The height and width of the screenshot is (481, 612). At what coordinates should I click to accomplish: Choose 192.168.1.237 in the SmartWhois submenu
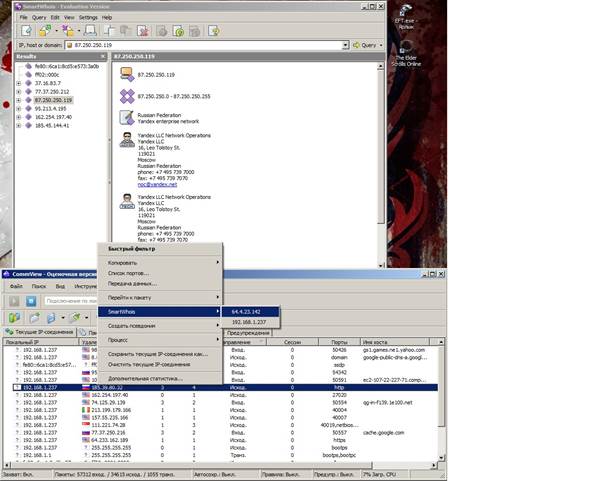coord(250,322)
